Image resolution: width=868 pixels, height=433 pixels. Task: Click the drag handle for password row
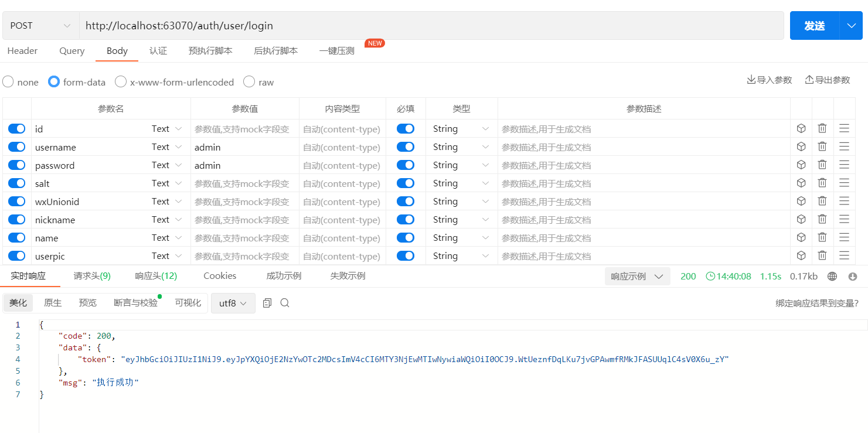(844, 165)
